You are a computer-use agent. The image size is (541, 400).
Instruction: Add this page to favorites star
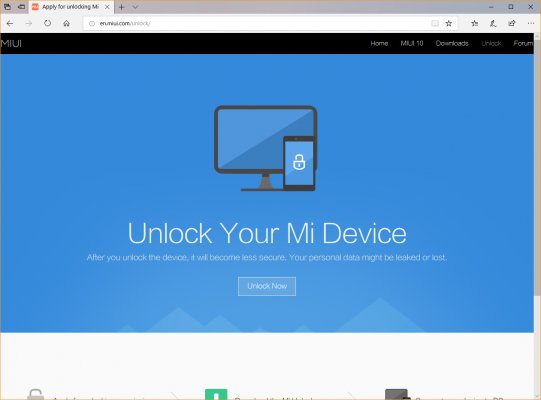coord(449,23)
